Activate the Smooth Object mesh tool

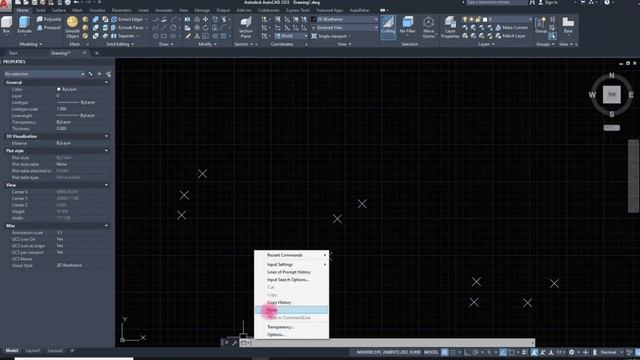[72, 27]
